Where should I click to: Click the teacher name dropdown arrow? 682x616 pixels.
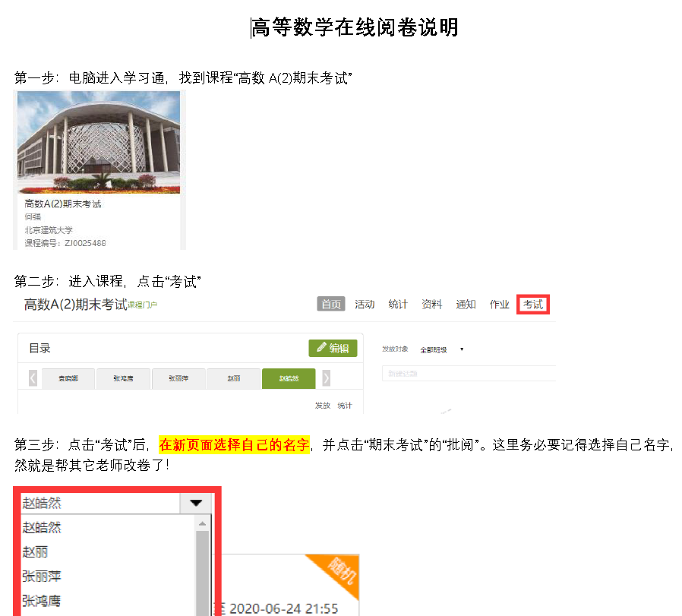coord(196,503)
